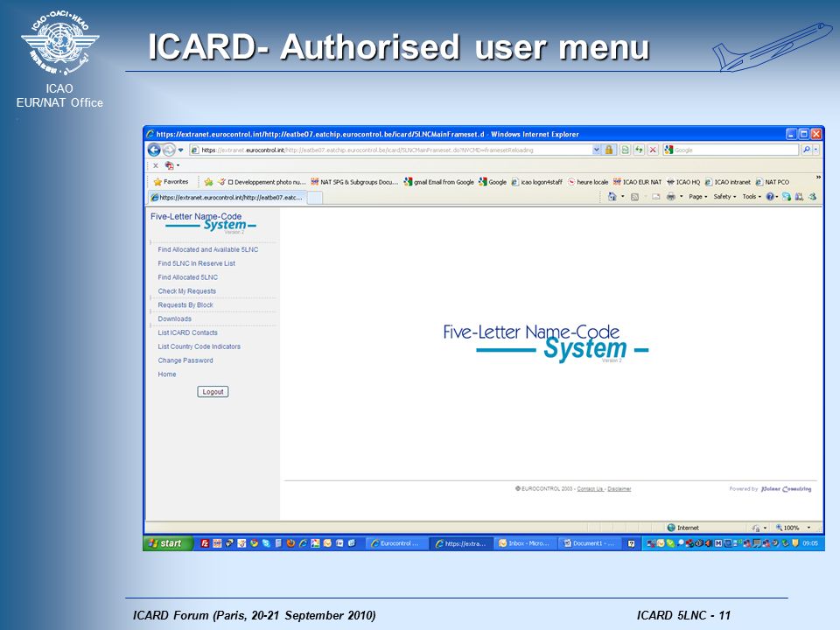Open the recent pages dropdown beside Forward
This screenshot has width=840, height=630.
[x=181, y=150]
